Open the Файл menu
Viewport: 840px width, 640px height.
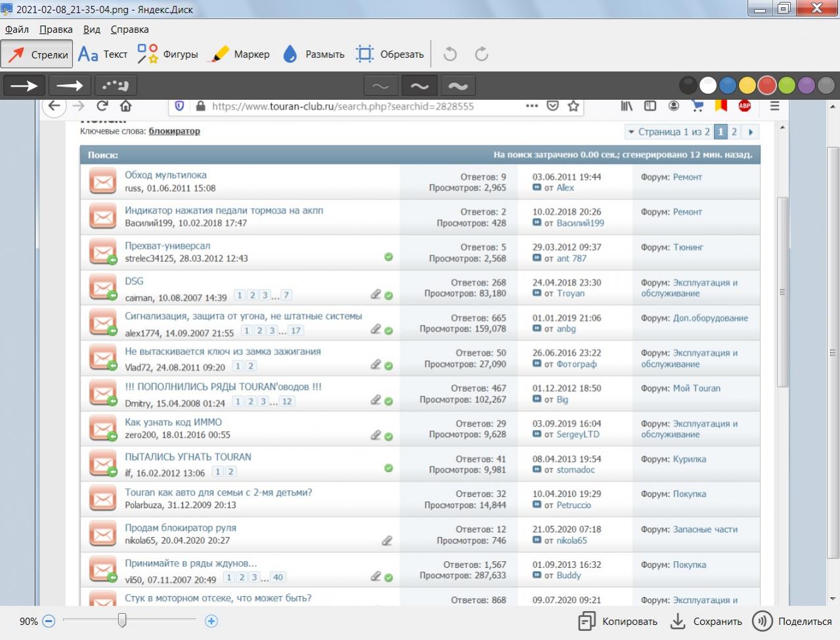17,30
